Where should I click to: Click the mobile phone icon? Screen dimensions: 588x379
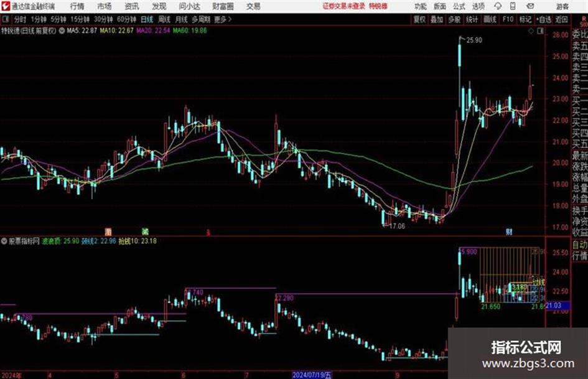click(x=513, y=6)
